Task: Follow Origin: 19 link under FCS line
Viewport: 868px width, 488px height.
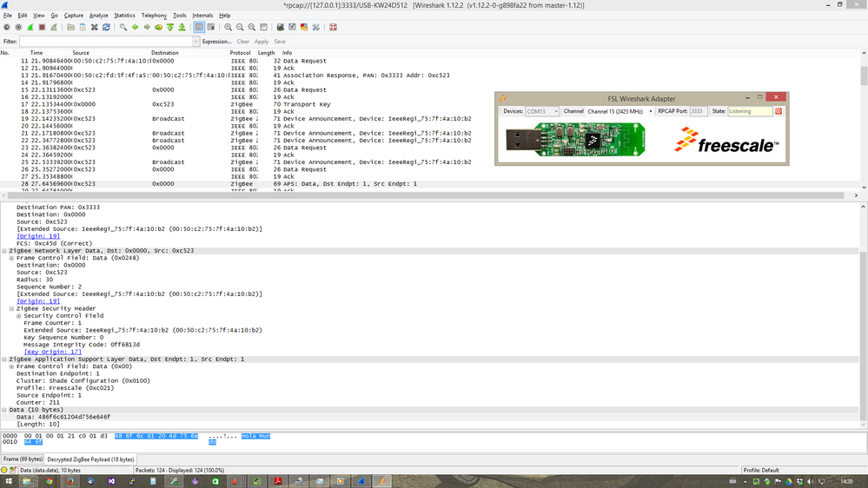Action: coord(38,236)
